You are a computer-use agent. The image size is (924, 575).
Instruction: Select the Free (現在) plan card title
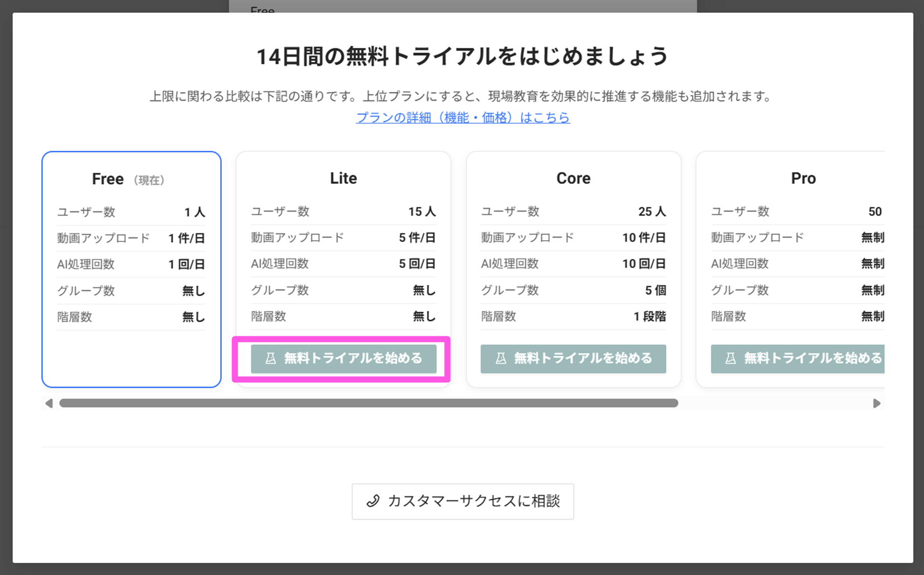pos(108,179)
